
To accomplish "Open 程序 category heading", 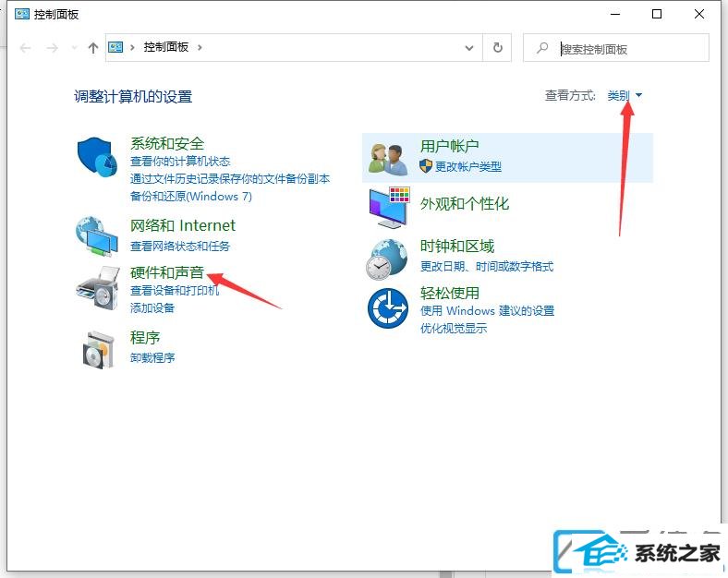I will 145,337.
